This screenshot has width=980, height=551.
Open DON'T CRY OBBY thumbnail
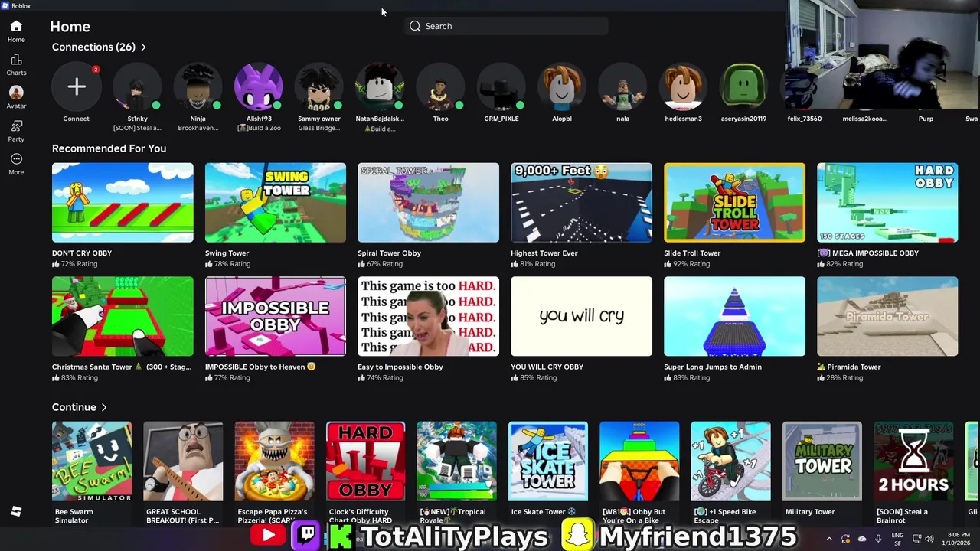coord(122,203)
